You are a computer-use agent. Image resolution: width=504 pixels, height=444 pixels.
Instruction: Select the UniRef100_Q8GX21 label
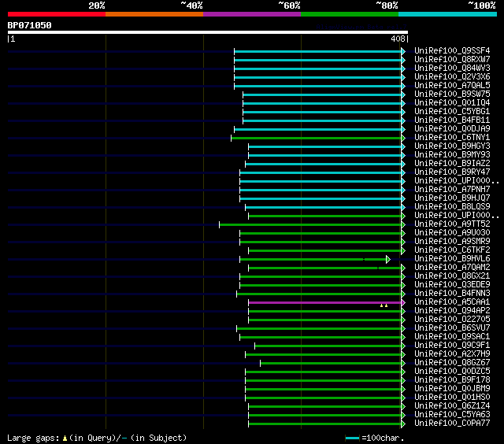click(452, 276)
